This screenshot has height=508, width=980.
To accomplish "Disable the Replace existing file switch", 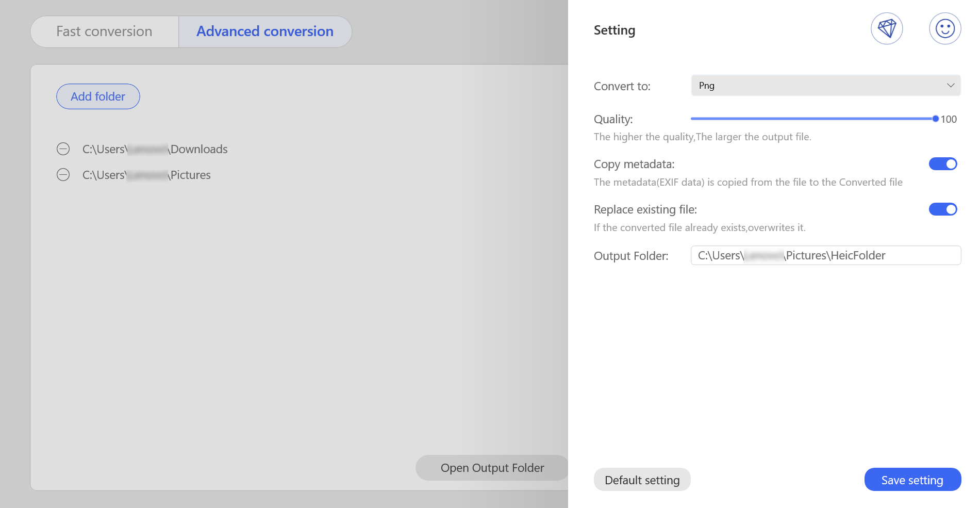I will 942,209.
